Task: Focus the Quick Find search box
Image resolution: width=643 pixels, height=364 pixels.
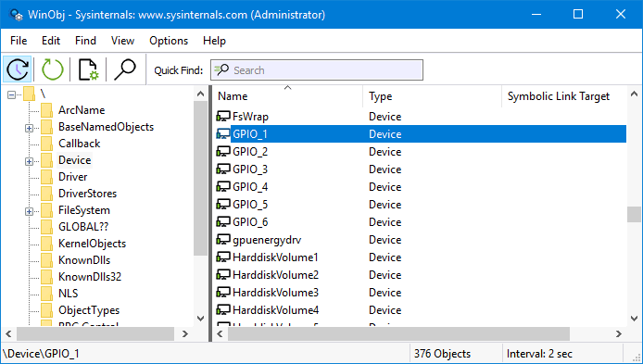Action: (x=317, y=70)
